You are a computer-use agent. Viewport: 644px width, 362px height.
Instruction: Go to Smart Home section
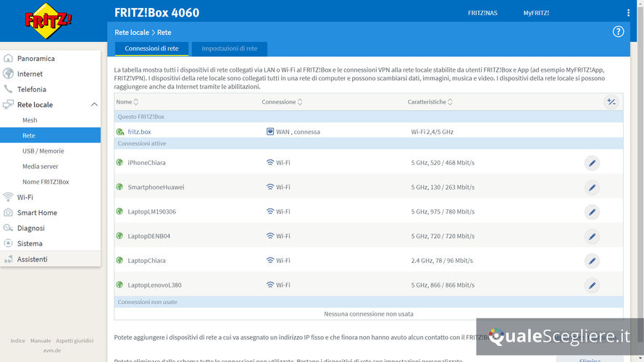pyautogui.click(x=37, y=213)
